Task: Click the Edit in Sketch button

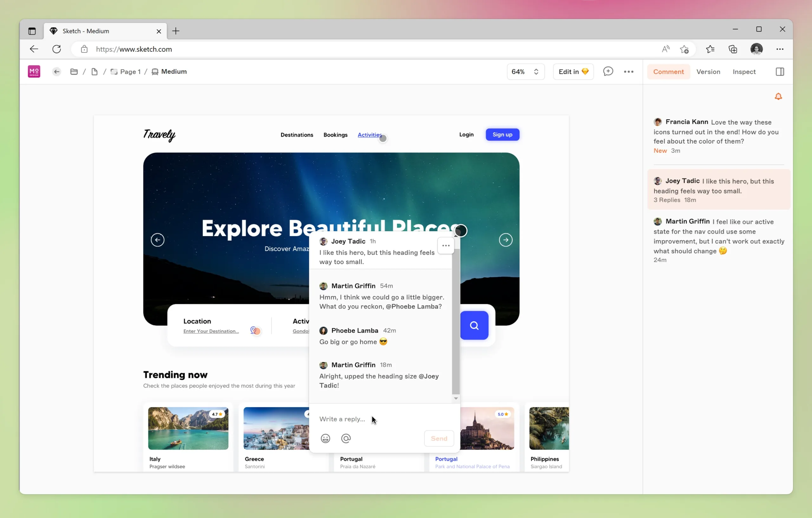Action: click(x=573, y=71)
